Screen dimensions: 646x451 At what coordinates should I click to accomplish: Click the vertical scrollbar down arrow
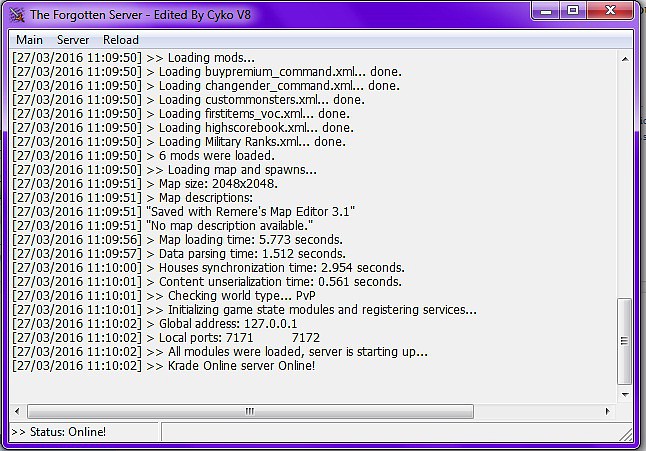pyautogui.click(x=625, y=395)
